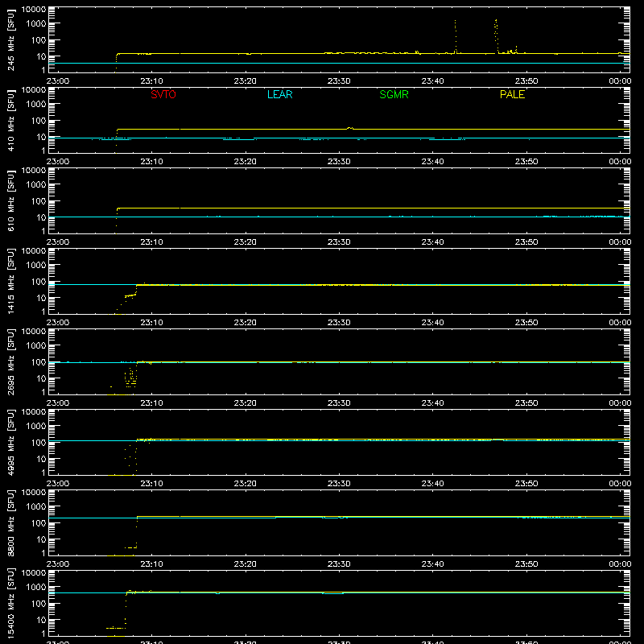Screen dimensions: 644x644
Task: Click the 23:50 tick label under the 4995 MHz plot
Action: [x=526, y=484]
